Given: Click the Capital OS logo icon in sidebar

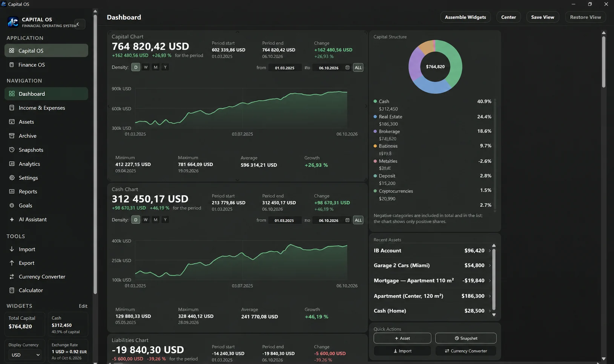Looking at the screenshot, I should [x=13, y=22].
